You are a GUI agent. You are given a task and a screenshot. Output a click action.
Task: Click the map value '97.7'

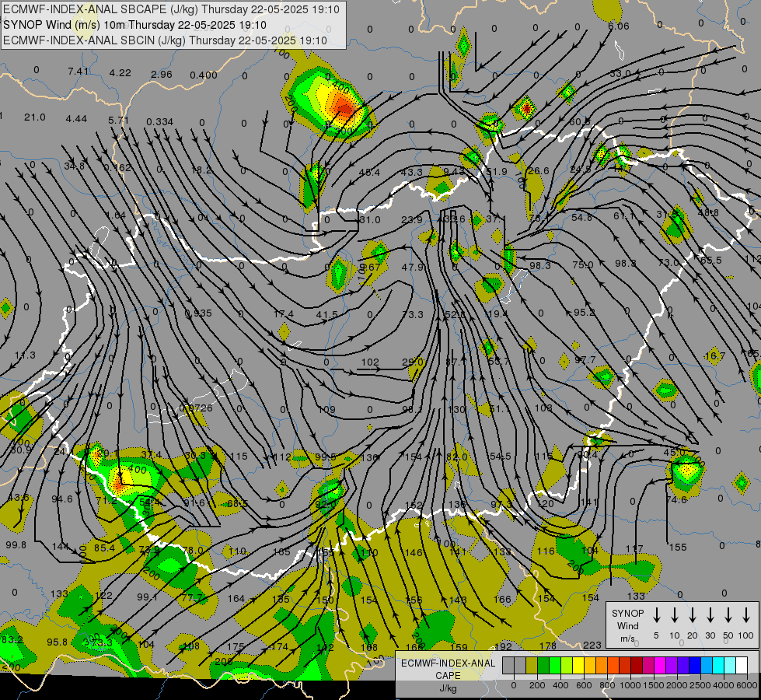pos(585,360)
